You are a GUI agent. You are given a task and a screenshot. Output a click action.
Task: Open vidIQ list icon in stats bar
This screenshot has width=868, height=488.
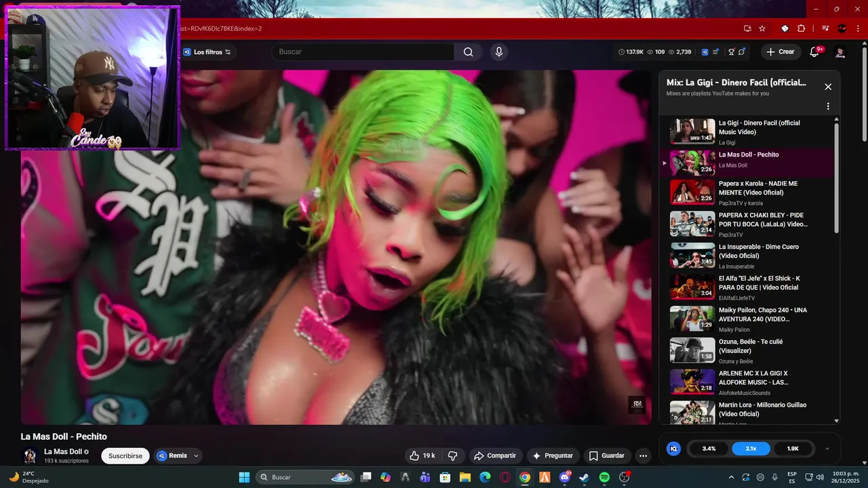(x=716, y=52)
